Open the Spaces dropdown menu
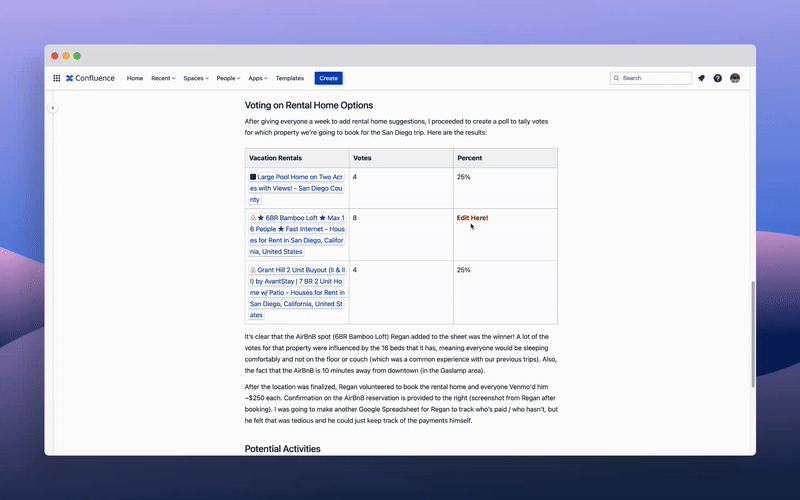This screenshot has width=800, height=500. click(196, 78)
